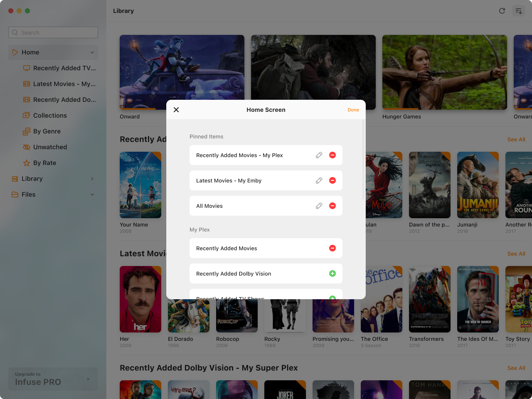The width and height of the screenshot is (532, 399).
Task: Click the Recently Added Do... film icon
Action: 27,100
